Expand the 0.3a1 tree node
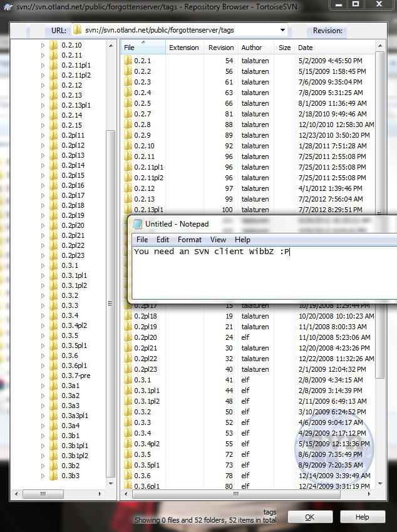 coord(43,386)
